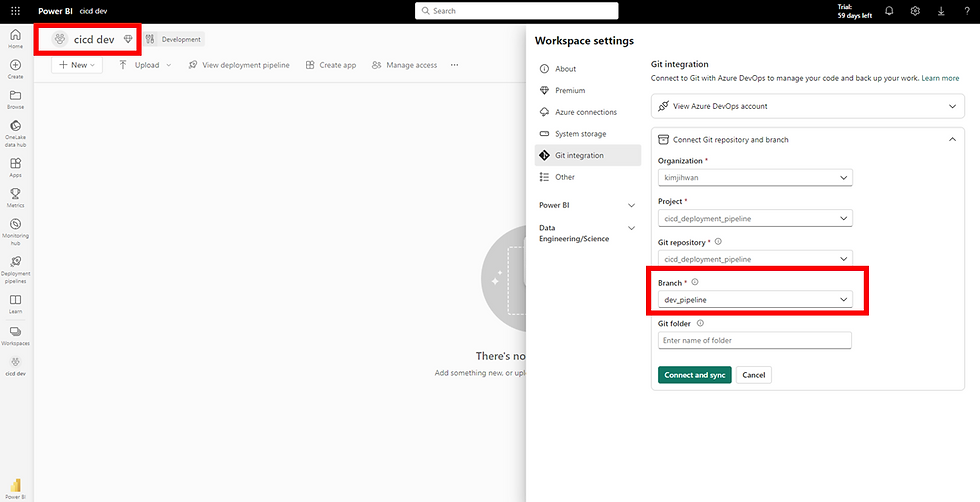Screen dimensions: 980x502
Task: Click the Git folder input field
Action: [754, 341]
